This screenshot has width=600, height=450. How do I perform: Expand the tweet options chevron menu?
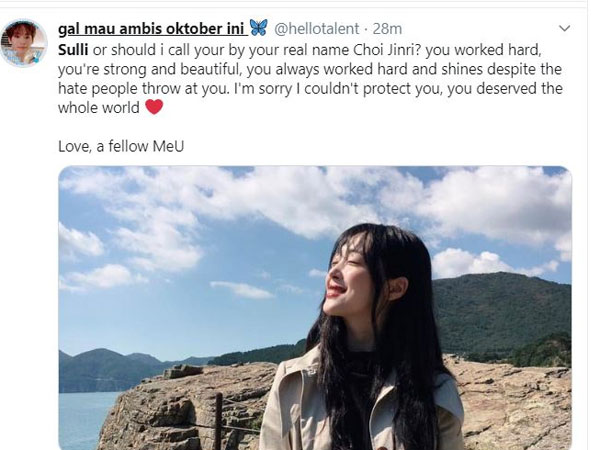564,28
